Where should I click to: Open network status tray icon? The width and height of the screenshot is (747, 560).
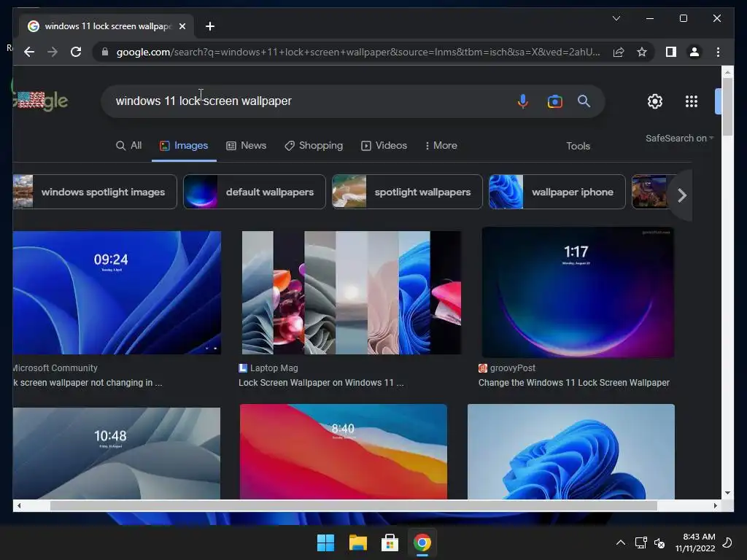[x=640, y=542]
